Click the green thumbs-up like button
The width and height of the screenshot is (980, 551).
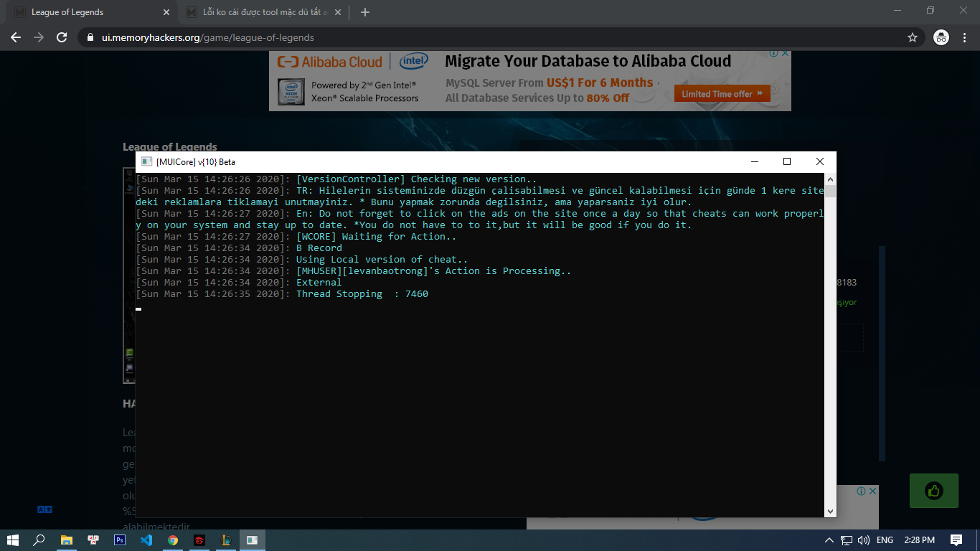point(933,491)
